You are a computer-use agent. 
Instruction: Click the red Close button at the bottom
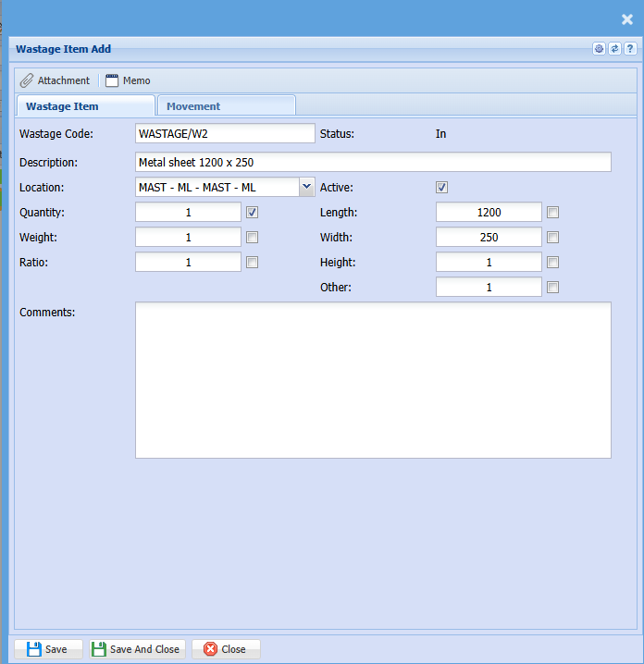point(226,649)
